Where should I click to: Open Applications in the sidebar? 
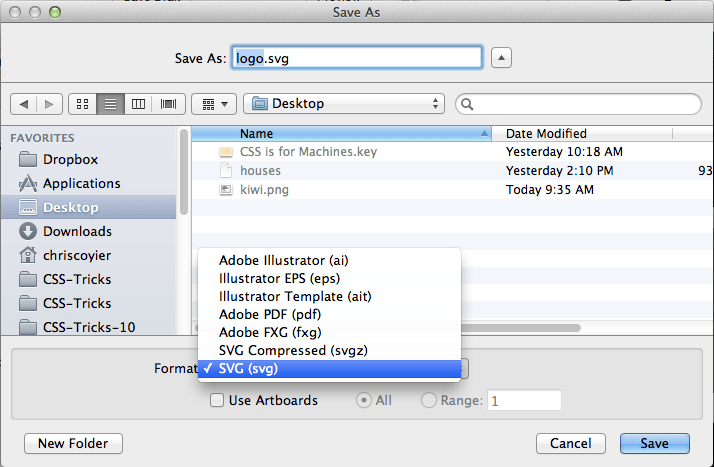click(81, 183)
